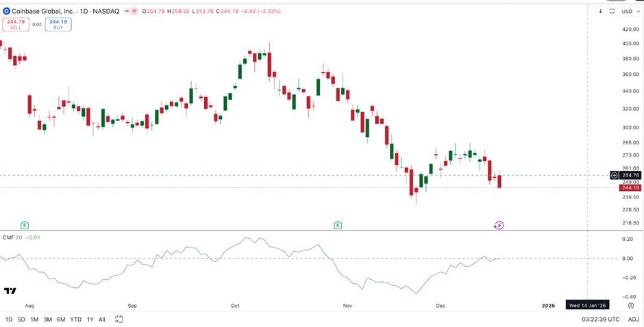Click the fullscreen bracket icon left of USD
Screen dimensions: 644x327
click(612, 11)
